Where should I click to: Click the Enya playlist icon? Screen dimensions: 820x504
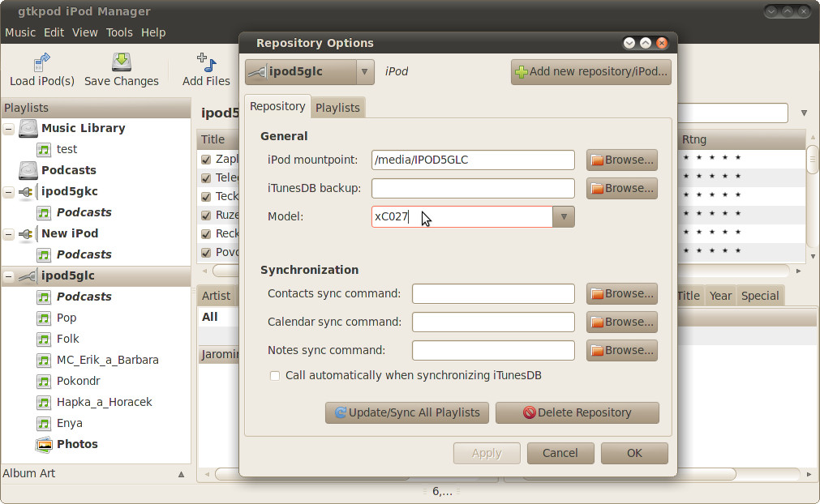pos(44,424)
